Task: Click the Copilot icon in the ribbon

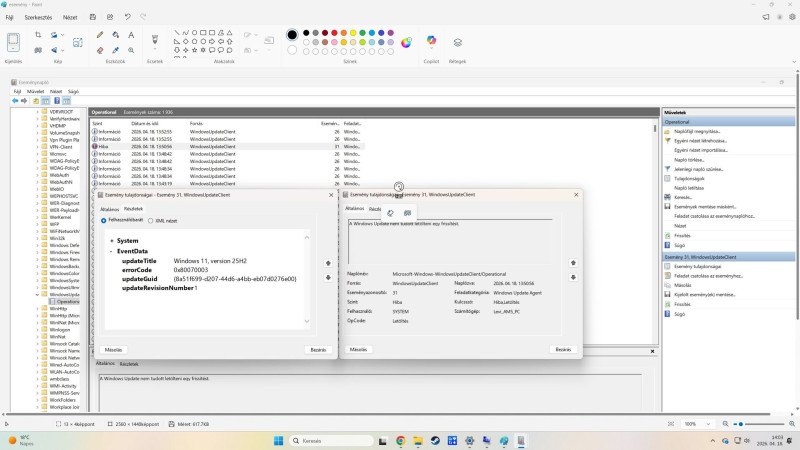Action: pyautogui.click(x=432, y=40)
